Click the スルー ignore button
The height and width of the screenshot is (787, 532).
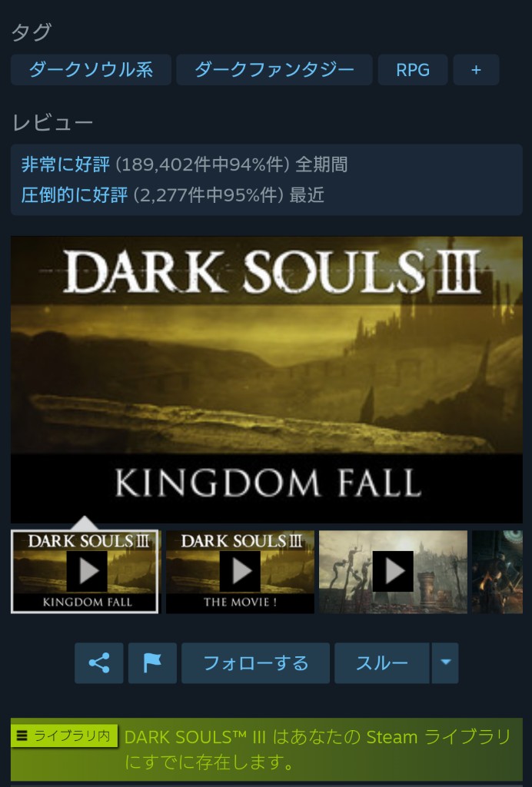click(x=382, y=663)
